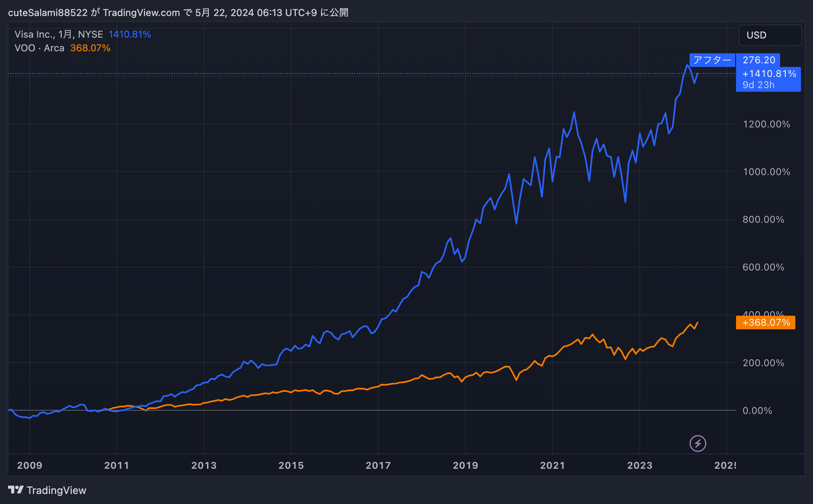This screenshot has width=813, height=504.
Task: Click the lightning bolt replay icon
Action: pos(698,444)
